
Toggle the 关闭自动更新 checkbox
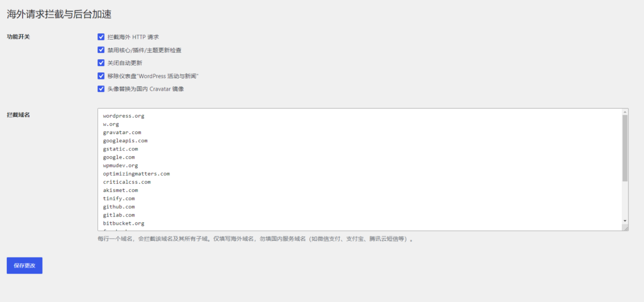pos(101,63)
